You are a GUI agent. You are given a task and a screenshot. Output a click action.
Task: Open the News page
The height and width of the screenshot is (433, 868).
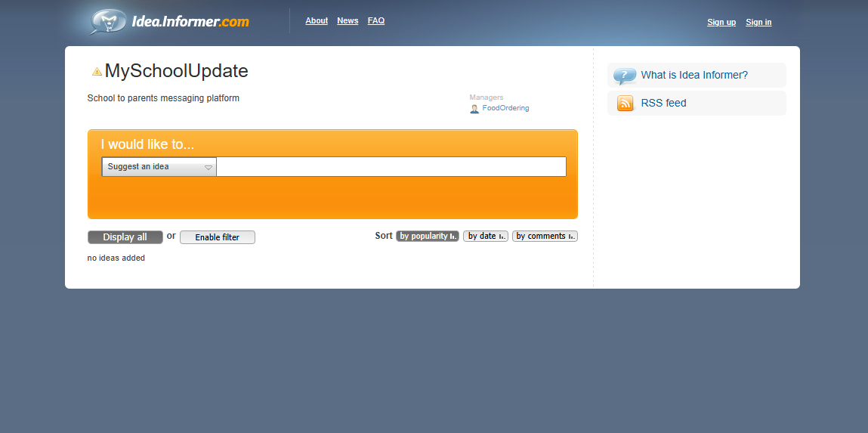point(348,20)
